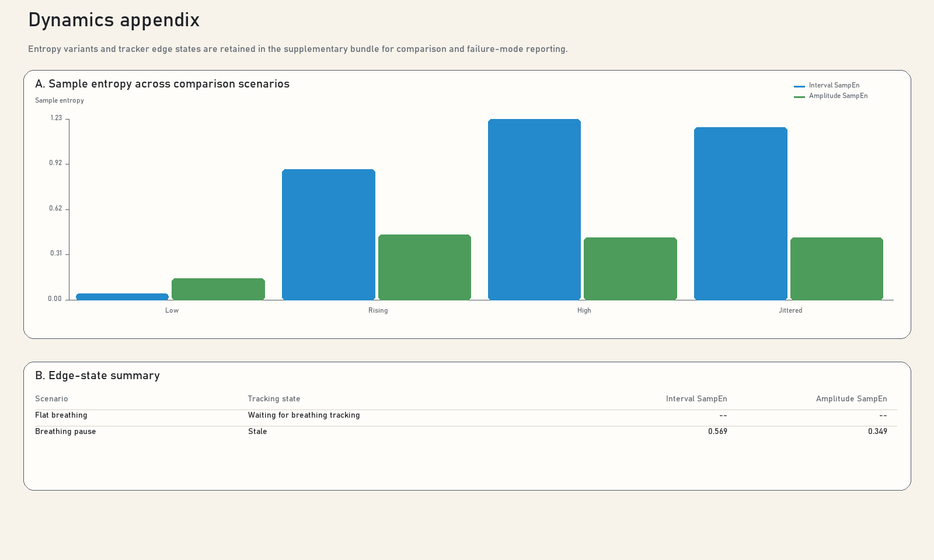Click panel A Sample entropy chart title
Image resolution: width=934 pixels, height=560 pixels.
(162, 83)
